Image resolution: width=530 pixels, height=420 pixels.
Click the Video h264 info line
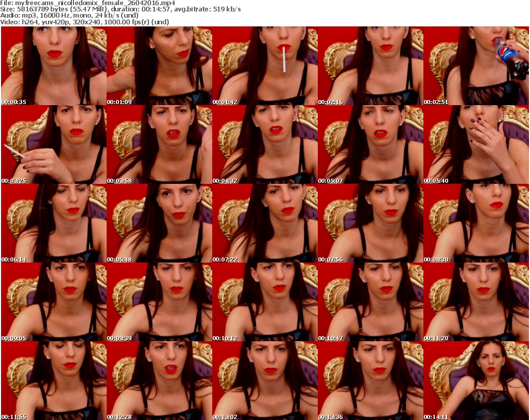click(84, 22)
